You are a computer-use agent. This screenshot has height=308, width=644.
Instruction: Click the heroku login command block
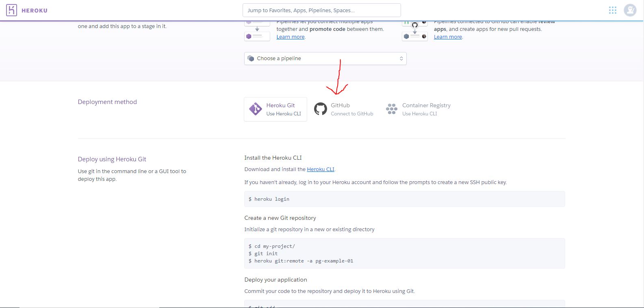tap(404, 199)
